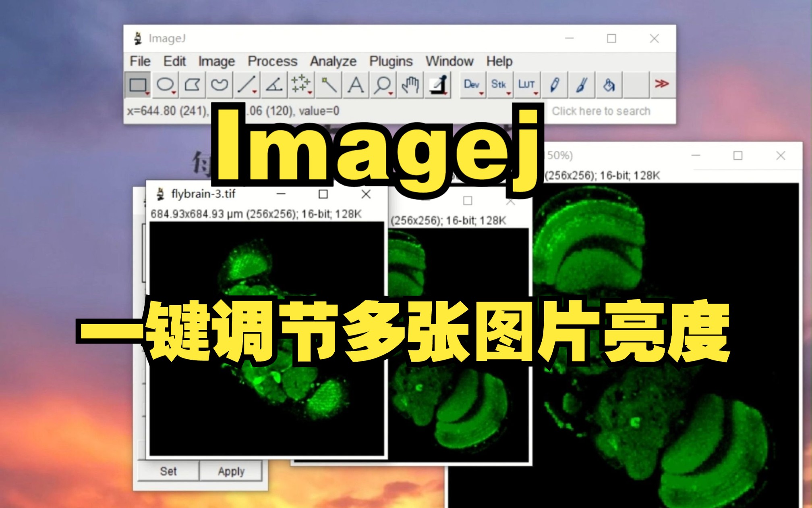The height and width of the screenshot is (508, 812).
Task: Open the LUT lookup tables menu
Action: [527, 85]
